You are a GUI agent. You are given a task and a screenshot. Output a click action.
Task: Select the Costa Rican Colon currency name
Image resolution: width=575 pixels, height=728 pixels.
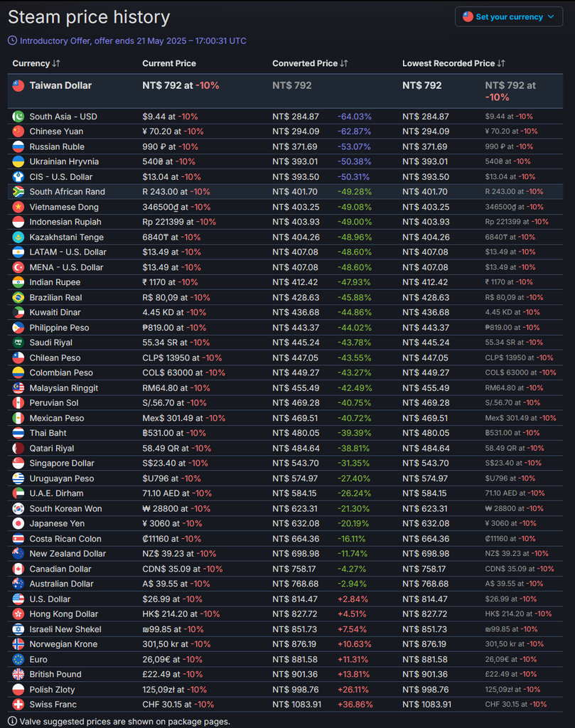tap(65, 539)
